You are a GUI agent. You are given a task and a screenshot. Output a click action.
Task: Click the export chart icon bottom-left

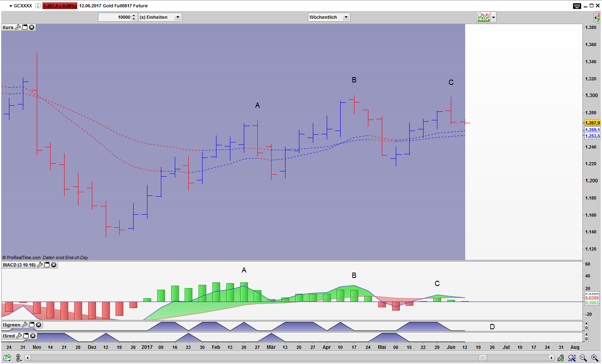[7, 358]
